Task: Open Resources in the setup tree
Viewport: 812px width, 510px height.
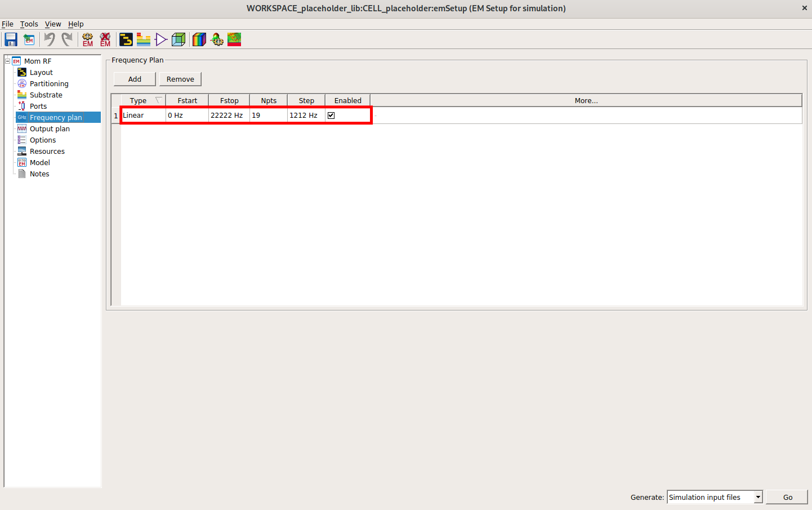Action: tap(47, 151)
